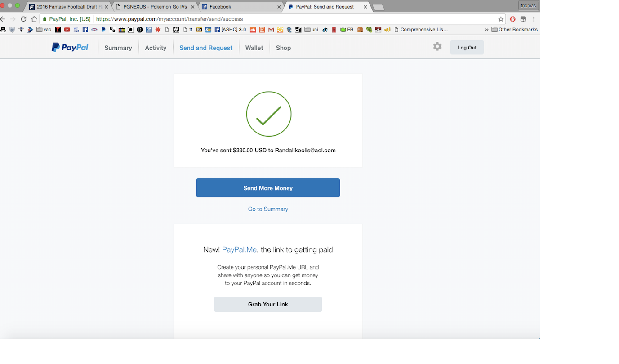Click the Send More Money button
This screenshot has width=619, height=364.
(268, 188)
